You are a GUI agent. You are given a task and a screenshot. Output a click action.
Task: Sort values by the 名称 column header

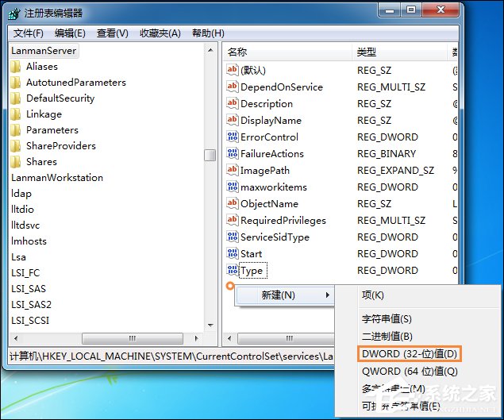click(x=287, y=52)
